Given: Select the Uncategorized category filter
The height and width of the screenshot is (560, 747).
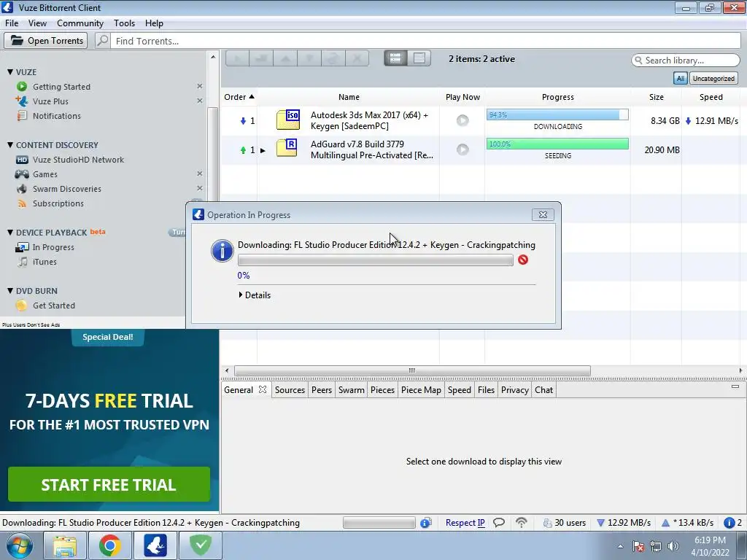Looking at the screenshot, I should click(713, 79).
